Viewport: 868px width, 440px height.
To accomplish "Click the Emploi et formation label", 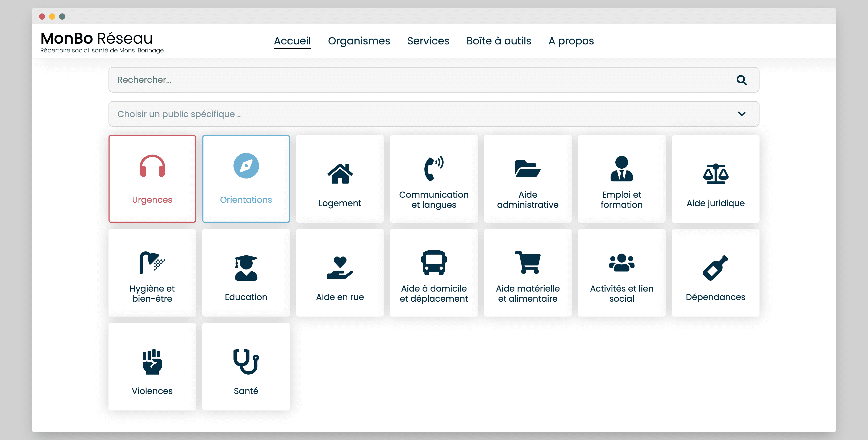I will 621,200.
